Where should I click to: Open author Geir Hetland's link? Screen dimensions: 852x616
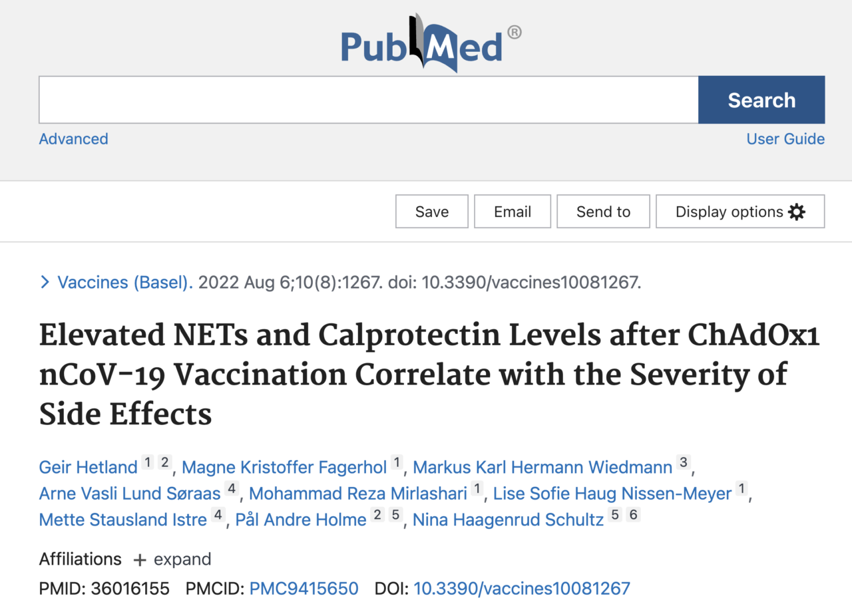[88, 467]
